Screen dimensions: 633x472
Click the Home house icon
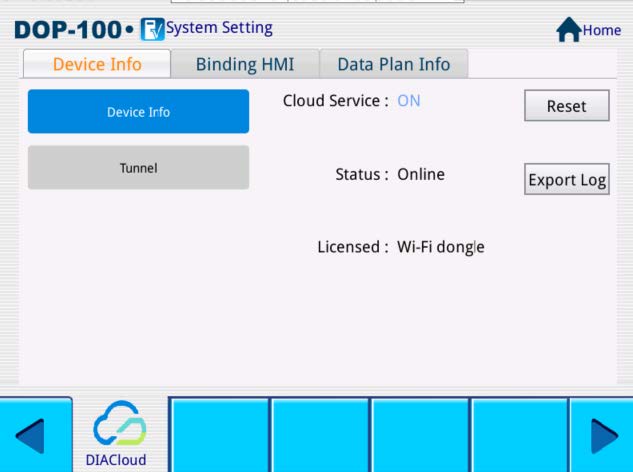569,30
